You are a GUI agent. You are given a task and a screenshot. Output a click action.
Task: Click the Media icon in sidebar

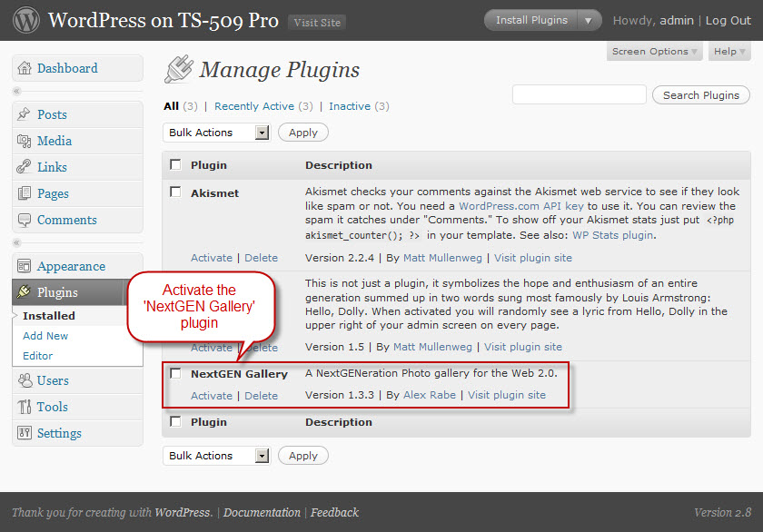point(25,141)
